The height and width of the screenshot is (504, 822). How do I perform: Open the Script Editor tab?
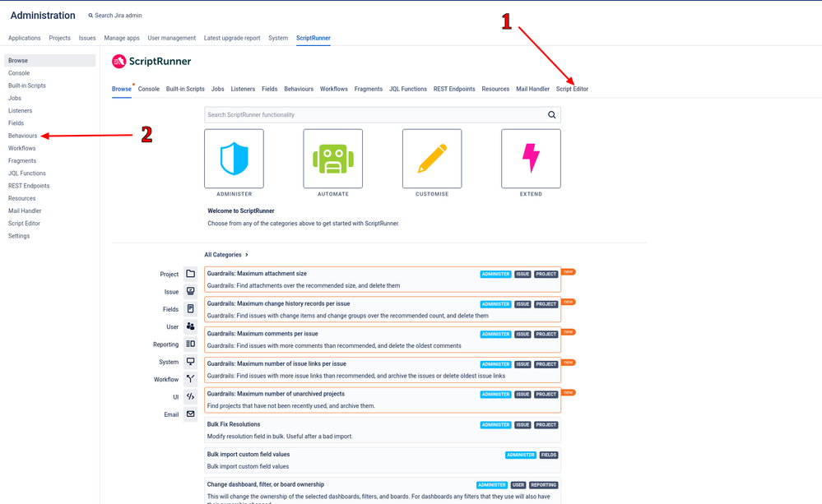click(x=572, y=89)
